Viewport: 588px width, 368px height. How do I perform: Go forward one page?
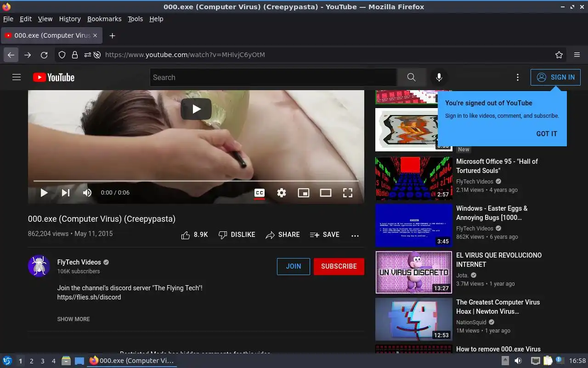(x=28, y=55)
